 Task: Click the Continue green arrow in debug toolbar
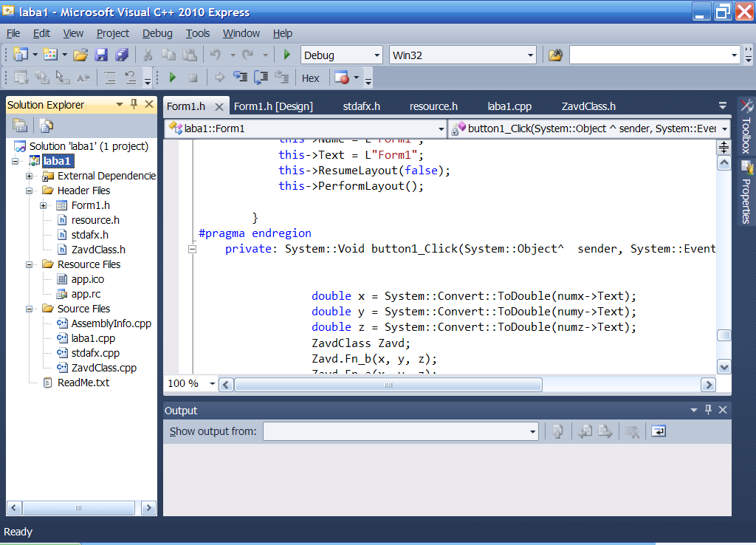point(173,78)
